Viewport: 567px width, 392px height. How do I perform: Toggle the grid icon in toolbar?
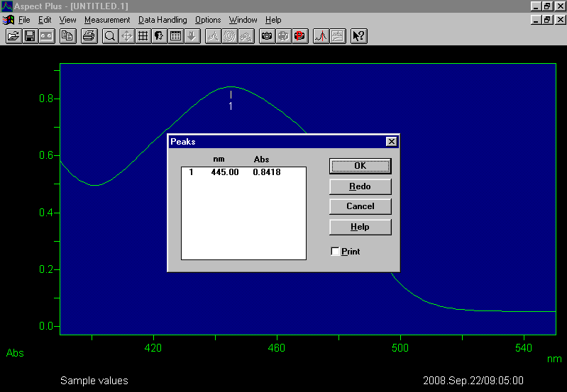pyautogui.click(x=143, y=36)
